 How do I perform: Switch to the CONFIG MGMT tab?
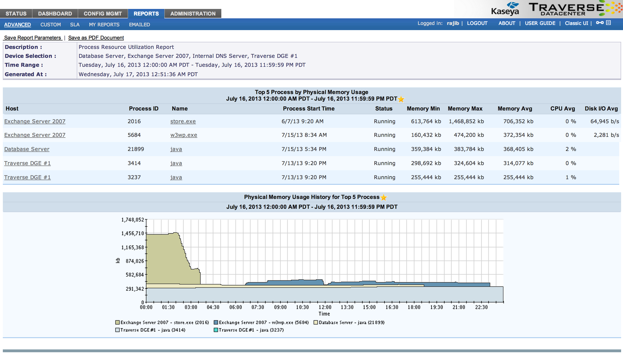[103, 14]
